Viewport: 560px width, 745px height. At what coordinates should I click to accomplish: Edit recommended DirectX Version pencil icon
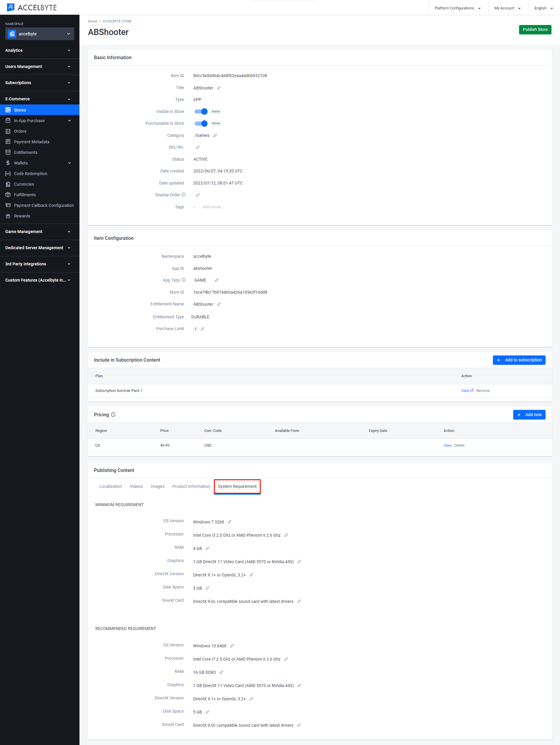click(x=251, y=699)
